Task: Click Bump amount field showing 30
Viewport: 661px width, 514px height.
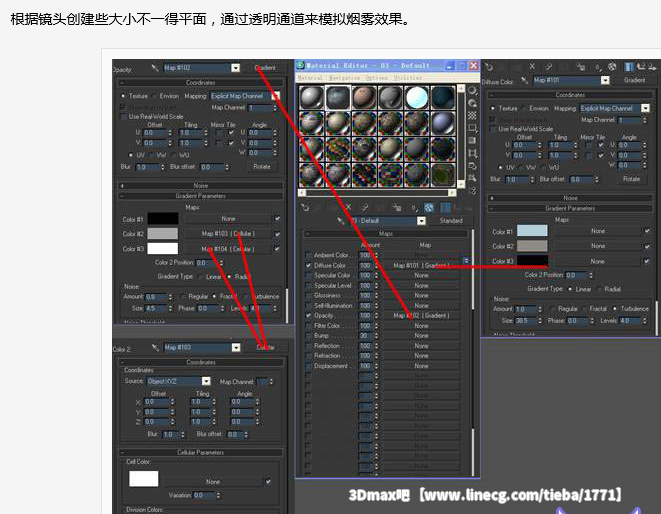Action: (365, 336)
